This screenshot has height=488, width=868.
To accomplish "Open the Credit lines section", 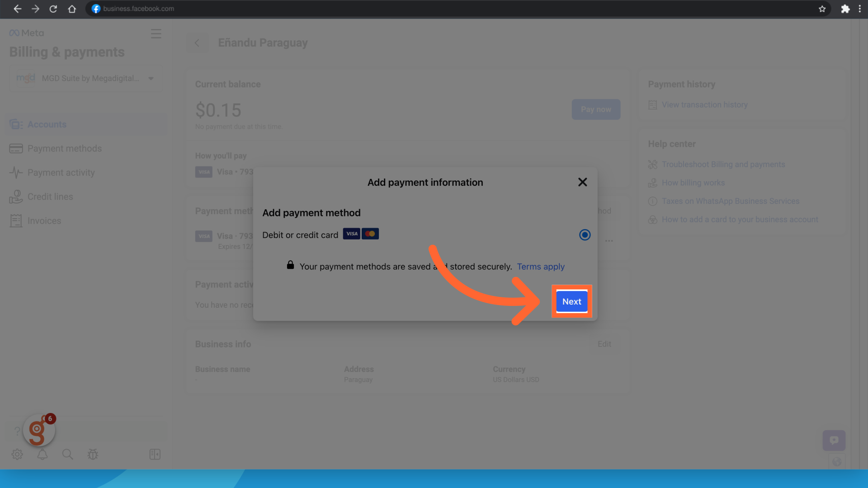I will (50, 197).
